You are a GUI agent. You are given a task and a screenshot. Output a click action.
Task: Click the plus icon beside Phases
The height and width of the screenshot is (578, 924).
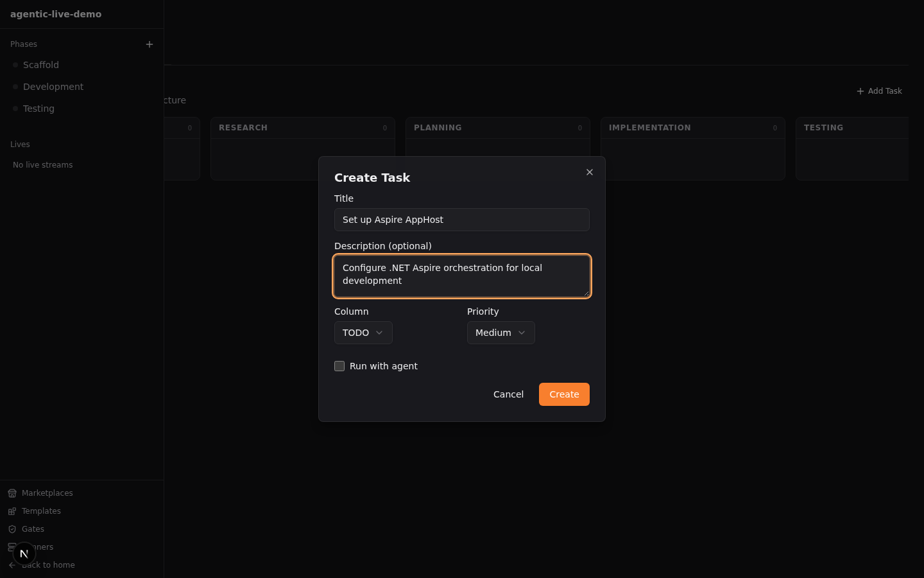coord(150,44)
